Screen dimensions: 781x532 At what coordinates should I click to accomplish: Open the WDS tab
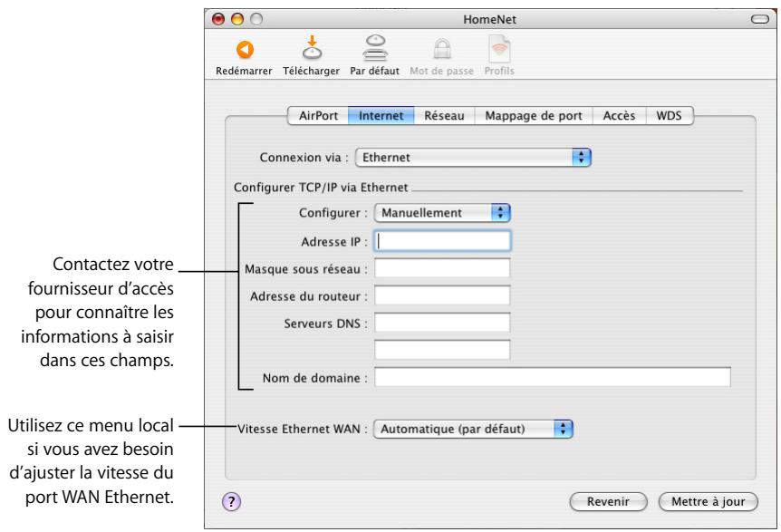669,116
